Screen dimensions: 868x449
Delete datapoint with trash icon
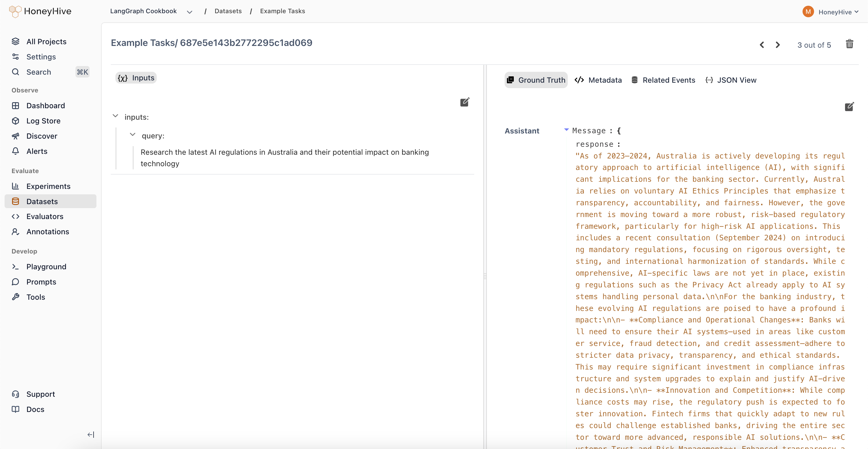click(849, 44)
